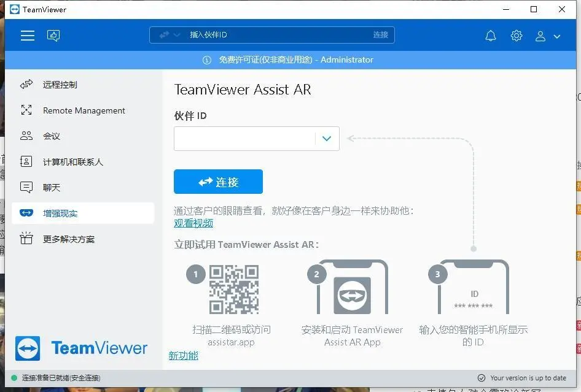The height and width of the screenshot is (392, 581).
Task: Select Remote Management in the sidebar
Action: coord(83,110)
